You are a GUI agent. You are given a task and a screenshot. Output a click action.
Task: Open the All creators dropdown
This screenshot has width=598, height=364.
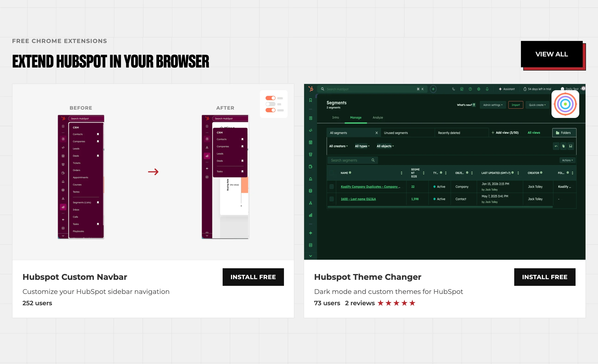[x=338, y=146]
